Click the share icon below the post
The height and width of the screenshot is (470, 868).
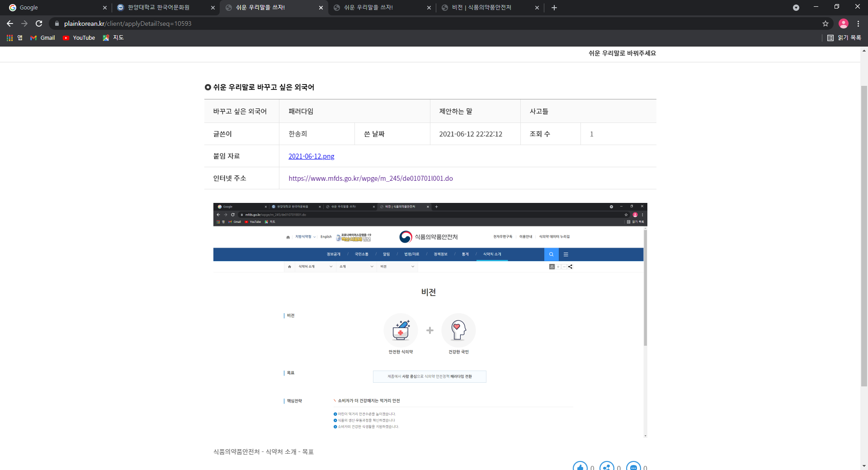coord(607,466)
